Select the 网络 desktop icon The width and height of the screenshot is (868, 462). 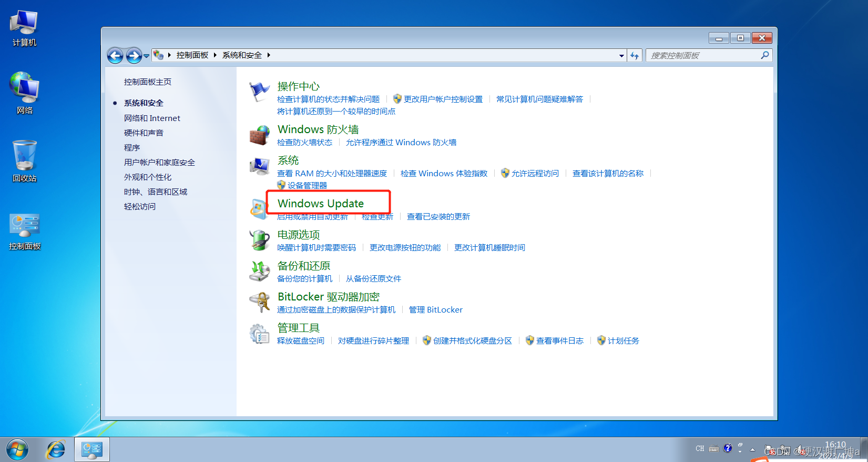24,93
